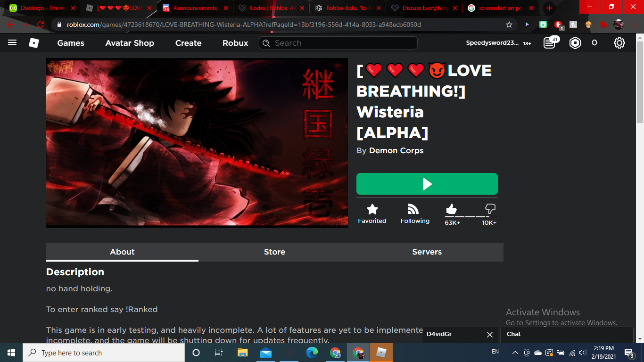This screenshot has height=362, width=644.
Task: Go to Roblox home via the logo
Action: click(34, 43)
